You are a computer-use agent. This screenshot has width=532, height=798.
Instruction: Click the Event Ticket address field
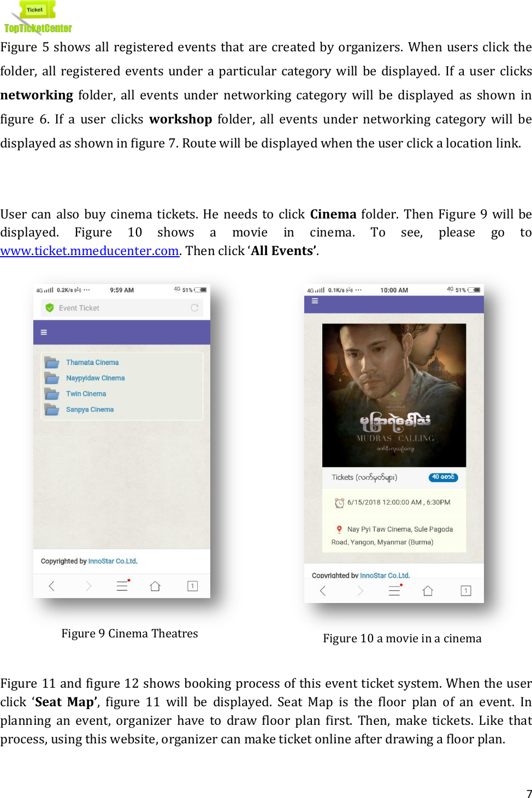click(122, 308)
